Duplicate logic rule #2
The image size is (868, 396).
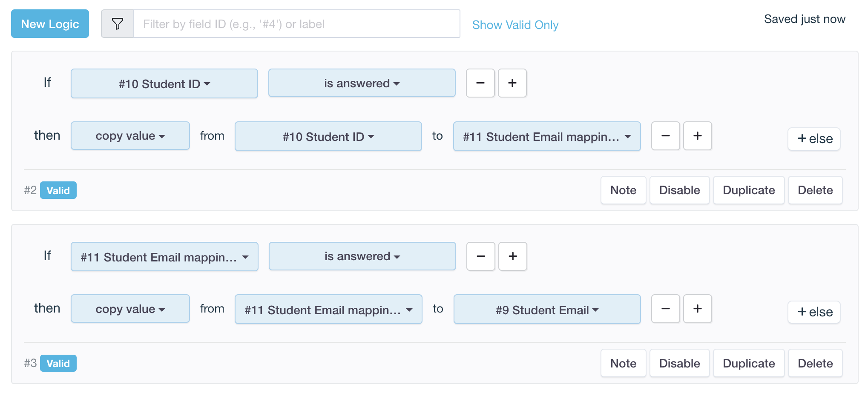(748, 190)
